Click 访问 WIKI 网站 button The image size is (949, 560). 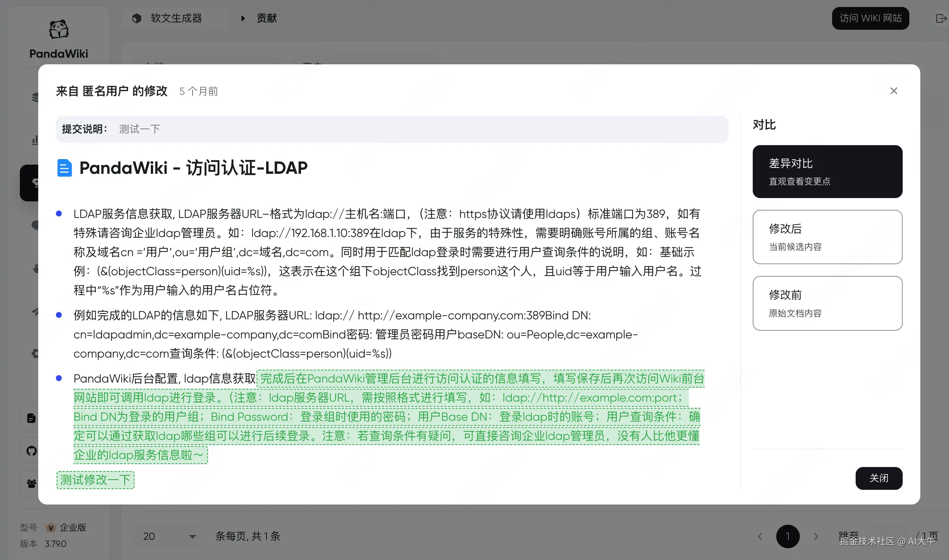point(870,18)
